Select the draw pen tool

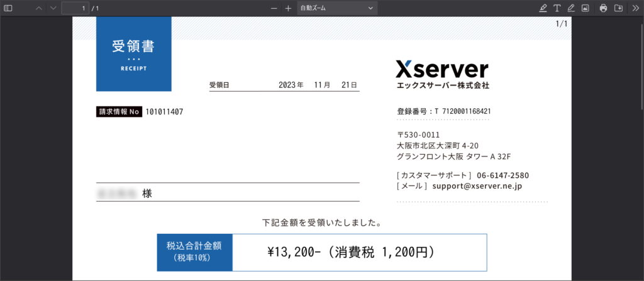pos(571,8)
